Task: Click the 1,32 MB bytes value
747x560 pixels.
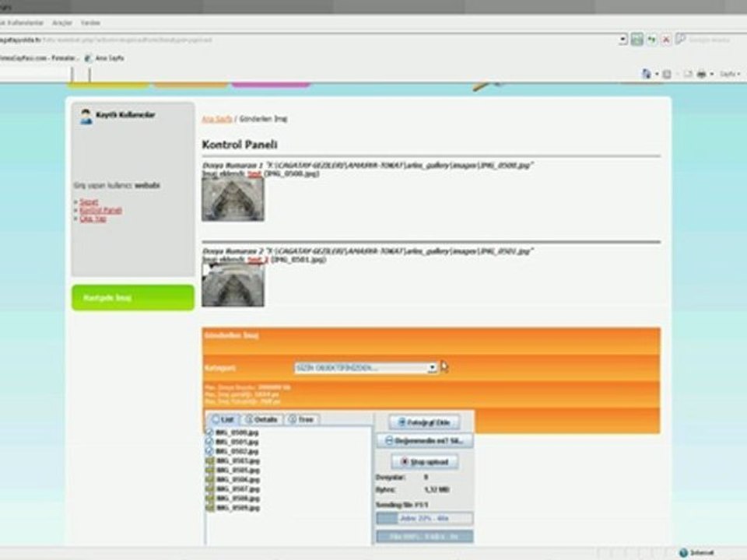Action: [437, 489]
